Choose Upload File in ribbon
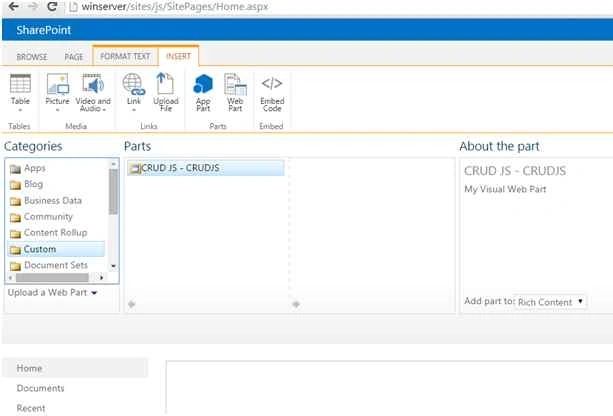 tap(165, 93)
